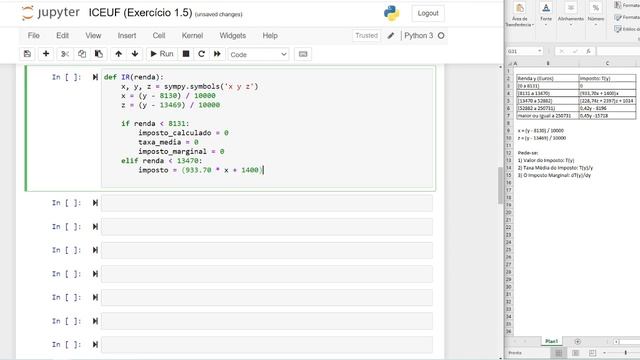Click Excel column C header
The image size is (640, 360).
tap(607, 63)
